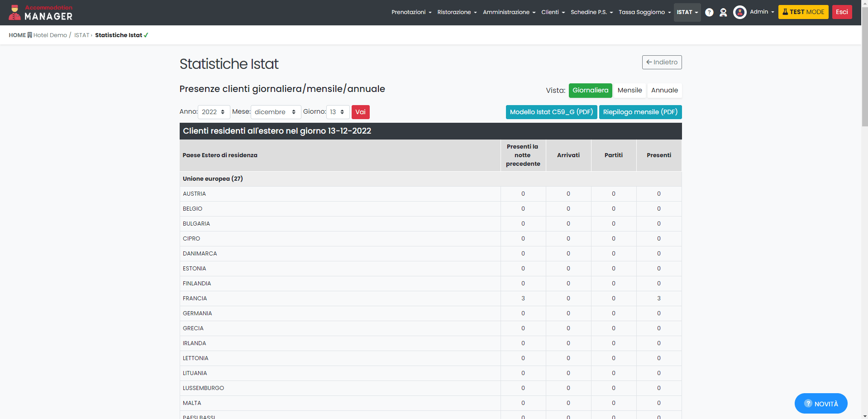The height and width of the screenshot is (419, 868).
Task: Click the hotel building icon in breadcrumb
Action: [30, 35]
